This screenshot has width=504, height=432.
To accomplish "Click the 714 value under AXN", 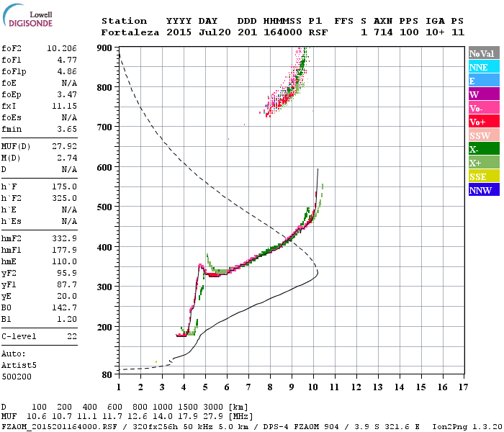I will (383, 32).
